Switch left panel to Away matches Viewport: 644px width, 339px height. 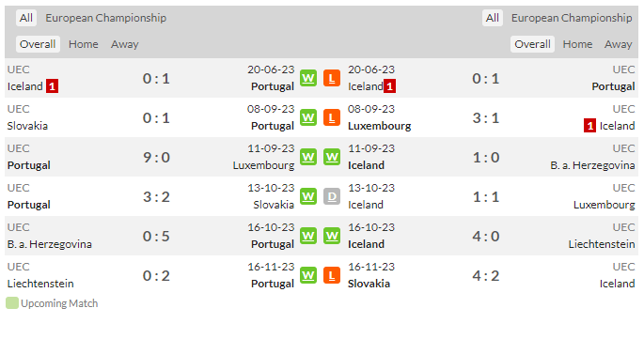[125, 44]
